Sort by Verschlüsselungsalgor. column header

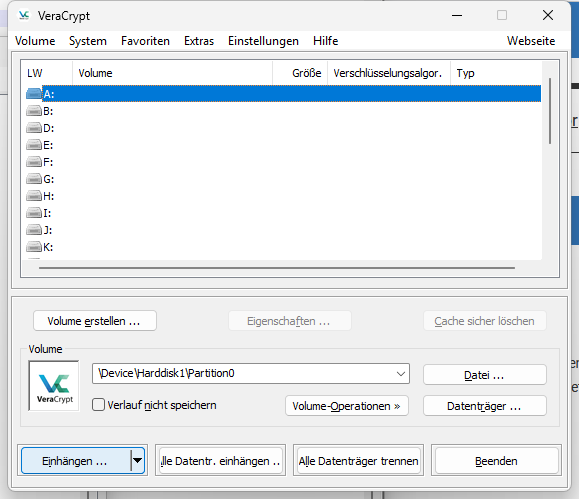(x=389, y=73)
